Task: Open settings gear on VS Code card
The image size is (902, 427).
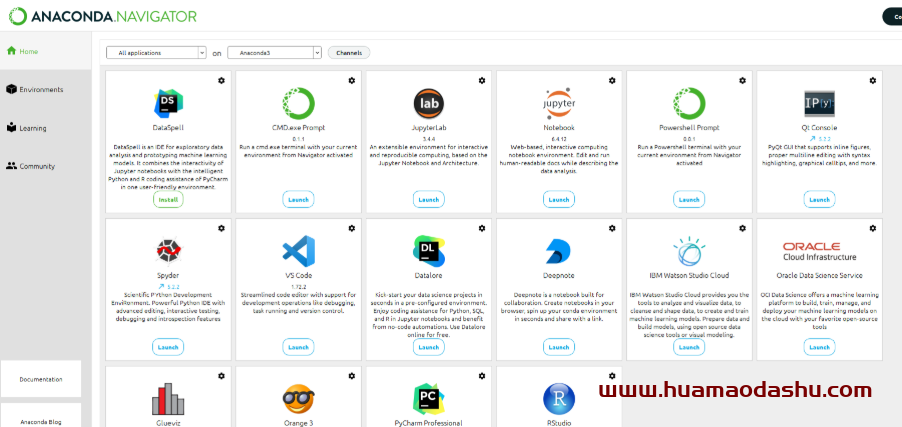Action: pos(351,228)
